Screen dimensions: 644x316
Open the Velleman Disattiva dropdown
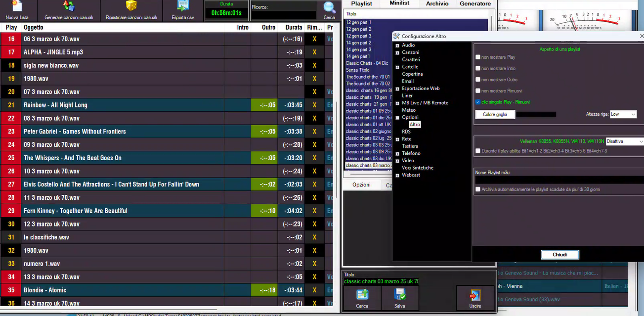tap(624, 141)
